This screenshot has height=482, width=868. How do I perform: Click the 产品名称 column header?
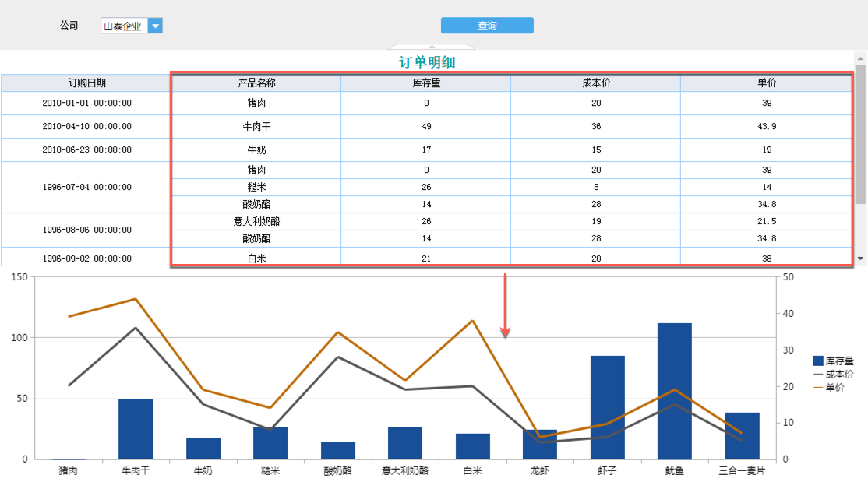pos(256,83)
